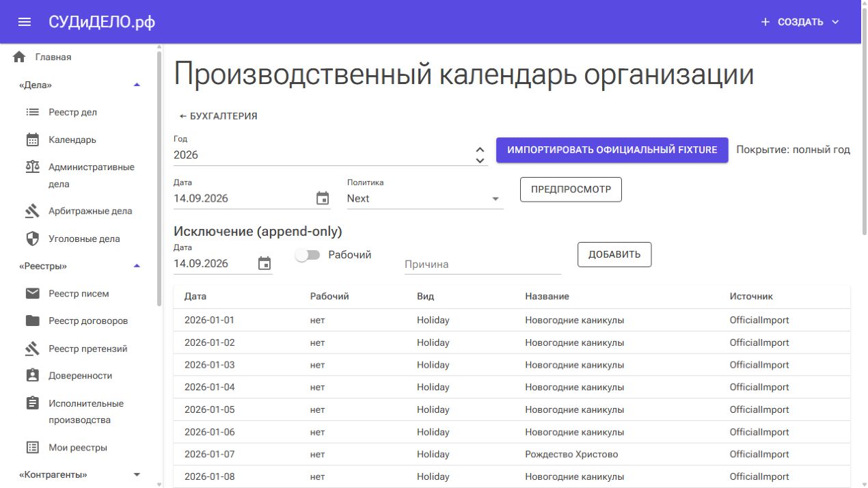Click the Причина input field
Image resolution: width=868 pixels, height=488 pixels.
483,265
